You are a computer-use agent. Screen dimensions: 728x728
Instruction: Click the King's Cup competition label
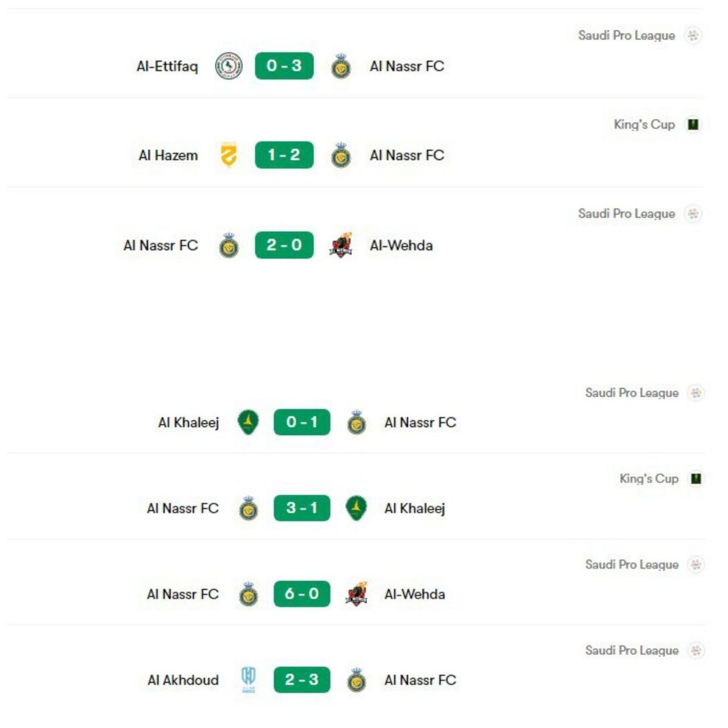645,124
